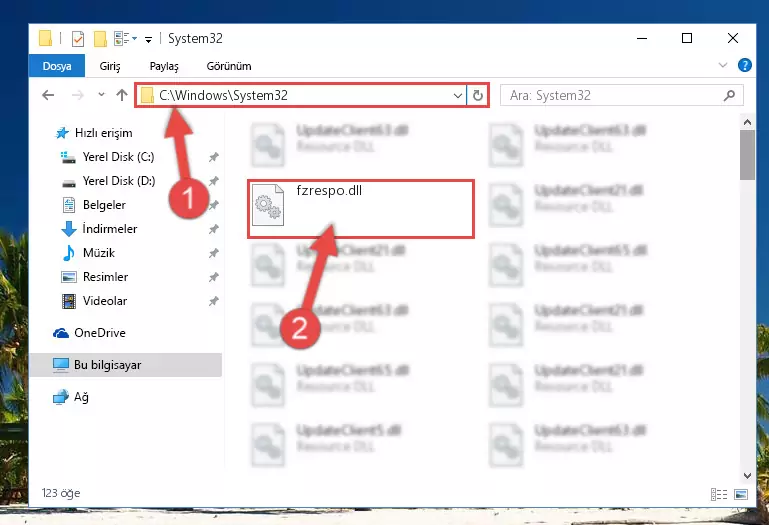The width and height of the screenshot is (769, 525).
Task: Click the pin icon next to Videolar
Action: pyautogui.click(x=213, y=301)
